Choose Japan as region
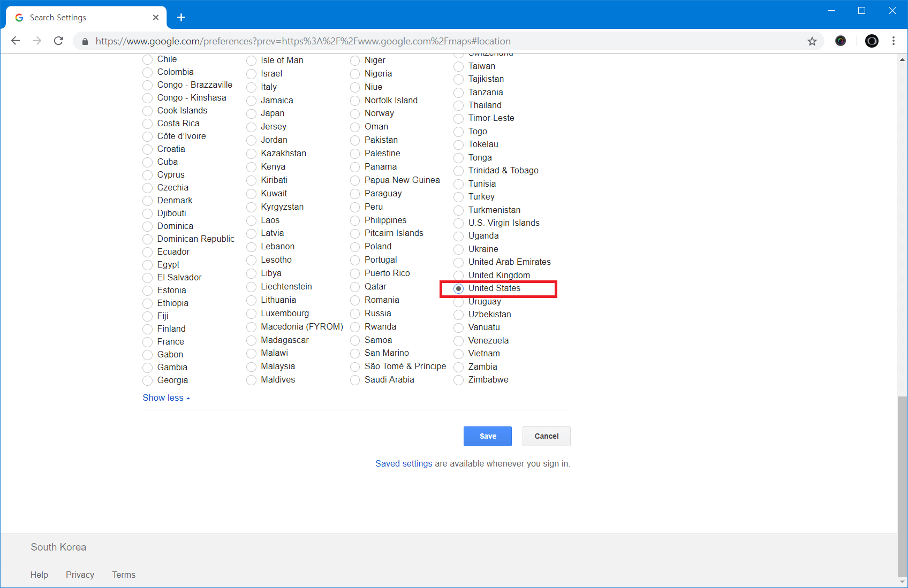This screenshot has height=588, width=908. point(251,113)
